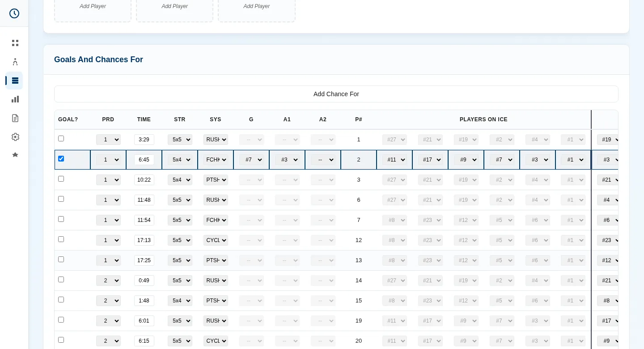This screenshot has width=644, height=349.
Task: Edit the 11:54 time input
Action: point(144,220)
